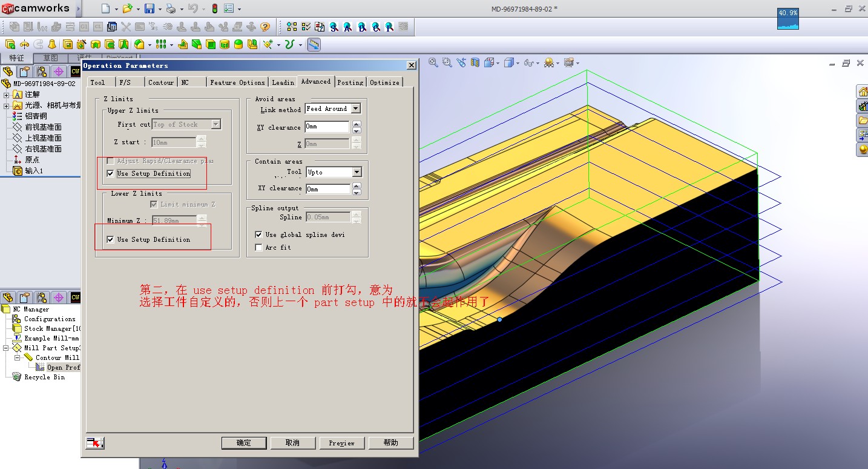Click the Section View icon in viewport toolbar
This screenshot has height=469, width=868.
pos(475,62)
